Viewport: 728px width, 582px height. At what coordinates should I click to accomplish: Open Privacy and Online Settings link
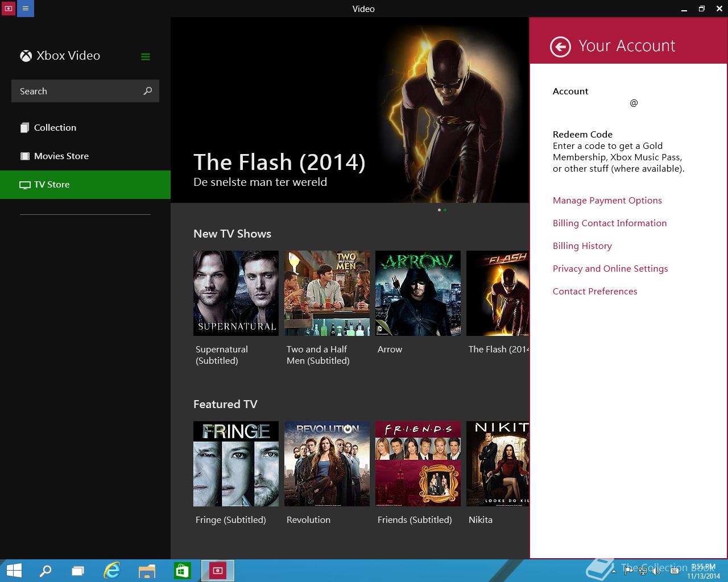pyautogui.click(x=610, y=268)
